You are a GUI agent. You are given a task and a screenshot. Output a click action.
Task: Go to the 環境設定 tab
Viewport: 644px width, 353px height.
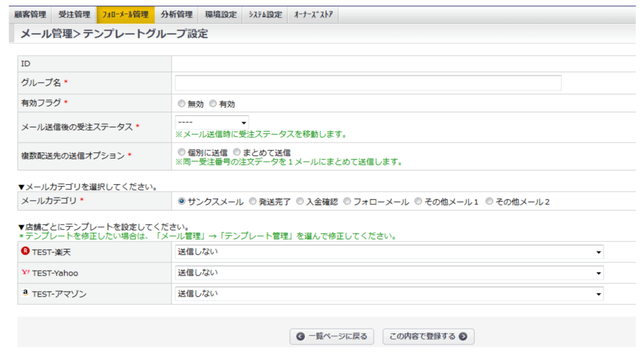click(x=221, y=14)
